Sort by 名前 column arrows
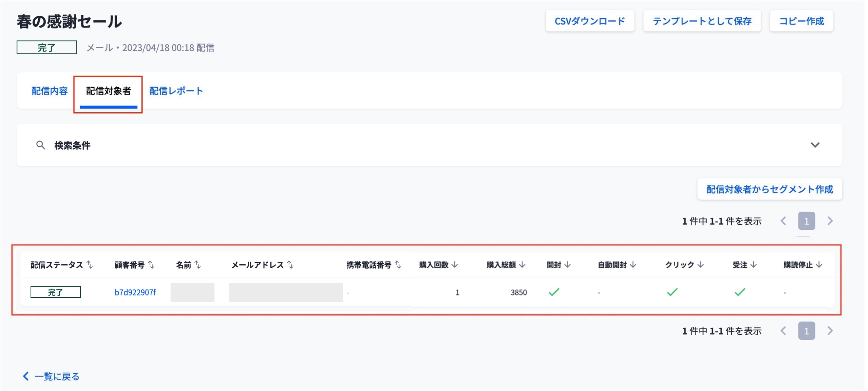Screen dimensions: 868x391 coord(198,265)
